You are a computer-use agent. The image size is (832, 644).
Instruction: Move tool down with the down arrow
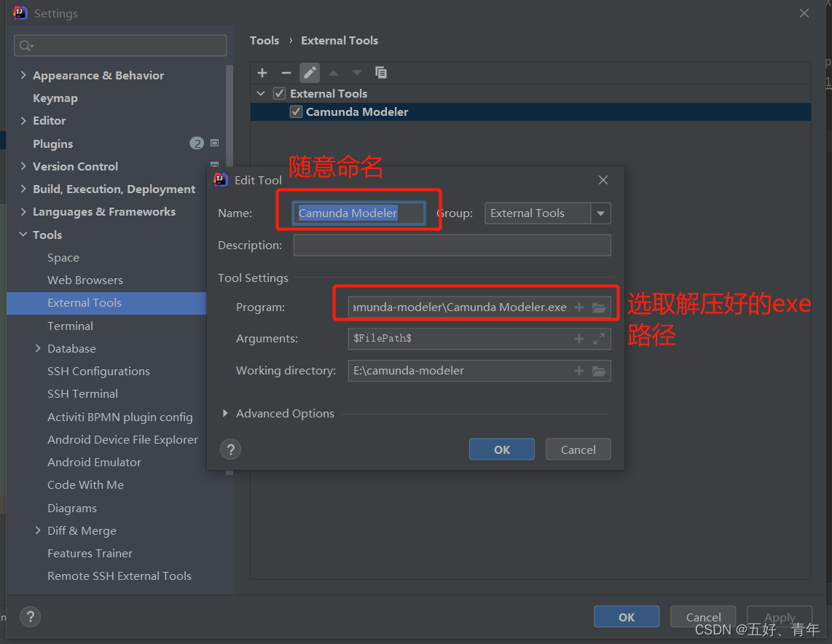(x=357, y=73)
